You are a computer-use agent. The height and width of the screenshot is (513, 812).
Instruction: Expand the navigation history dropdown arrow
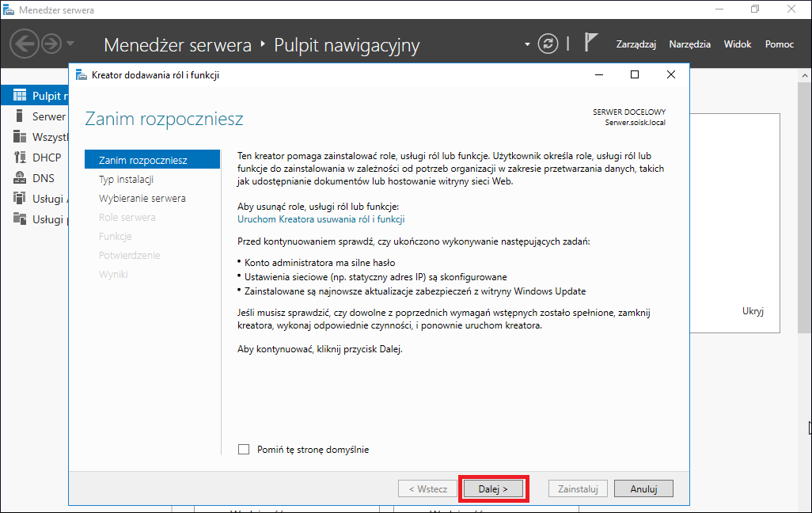[70, 44]
